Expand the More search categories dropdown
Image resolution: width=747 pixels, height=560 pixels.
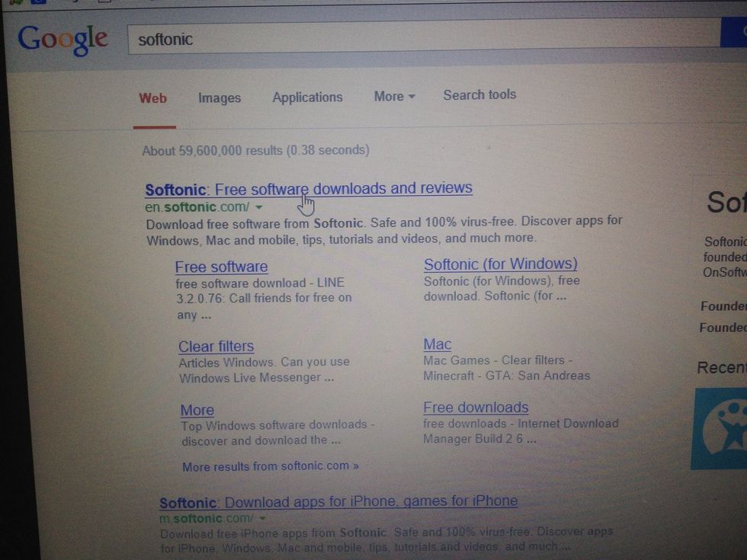tap(394, 97)
